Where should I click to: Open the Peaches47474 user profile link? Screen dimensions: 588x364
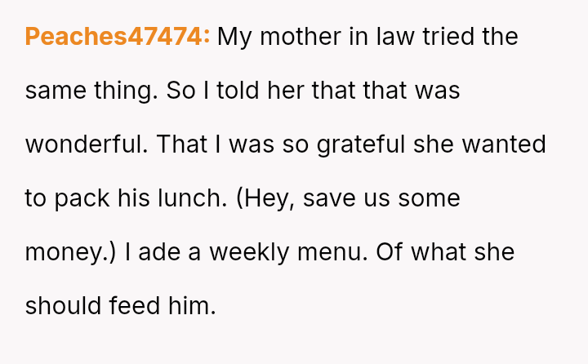point(118,37)
